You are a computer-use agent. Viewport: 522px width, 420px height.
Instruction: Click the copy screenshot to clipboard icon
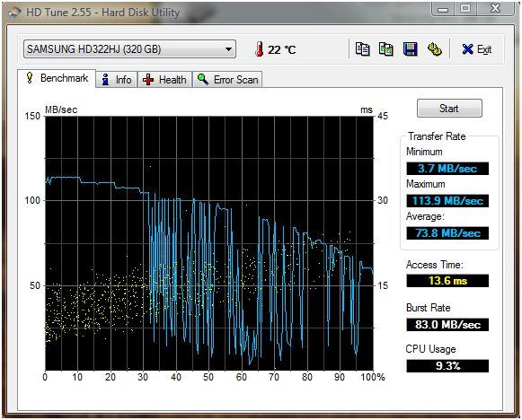pyautogui.click(x=386, y=49)
